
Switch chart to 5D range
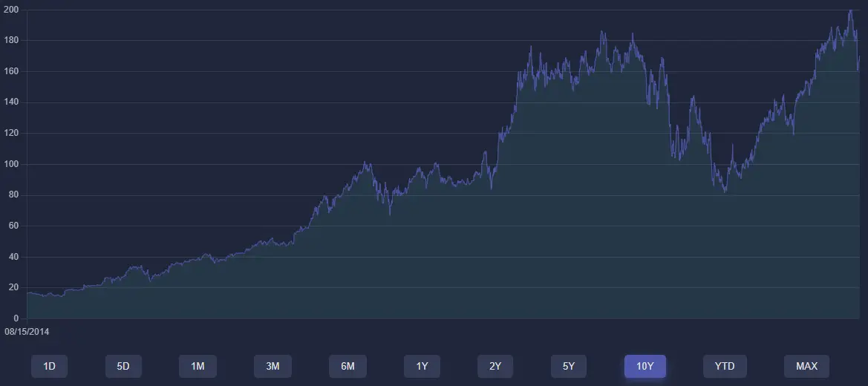(123, 366)
